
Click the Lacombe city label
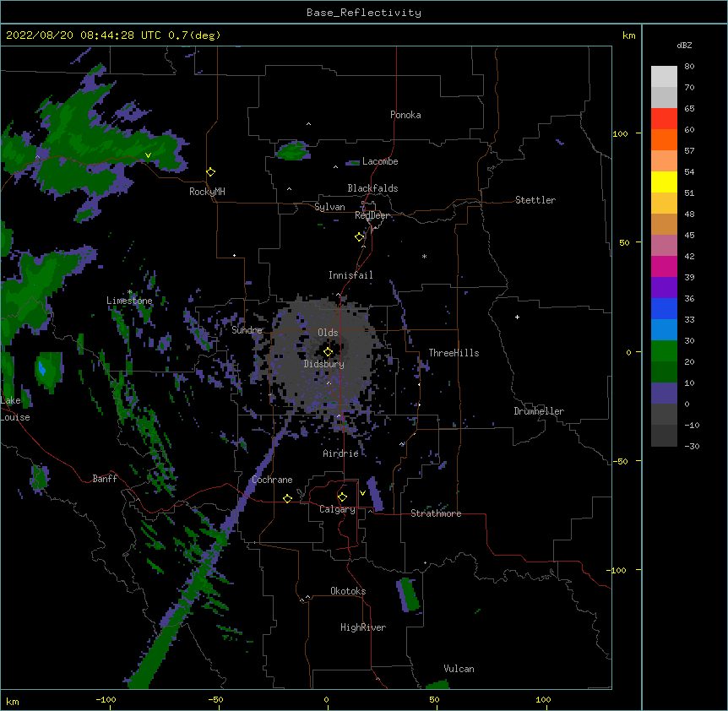pyautogui.click(x=380, y=161)
